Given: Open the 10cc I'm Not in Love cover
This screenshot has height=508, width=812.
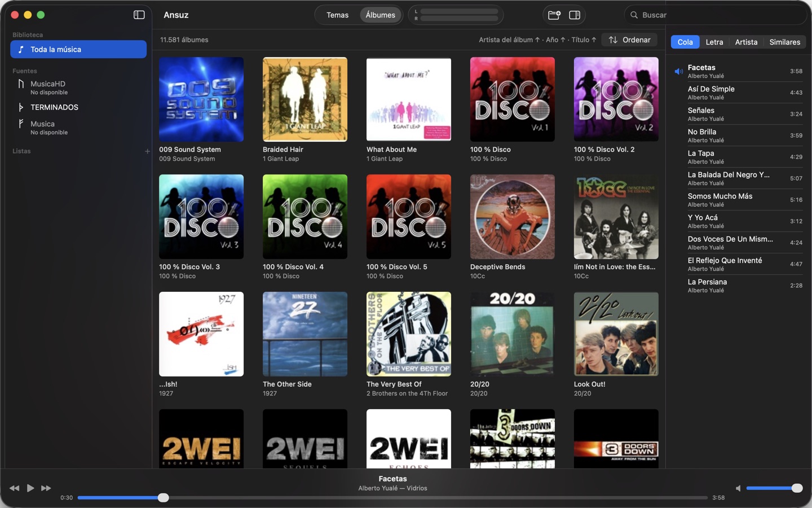Looking at the screenshot, I should click(x=616, y=217).
